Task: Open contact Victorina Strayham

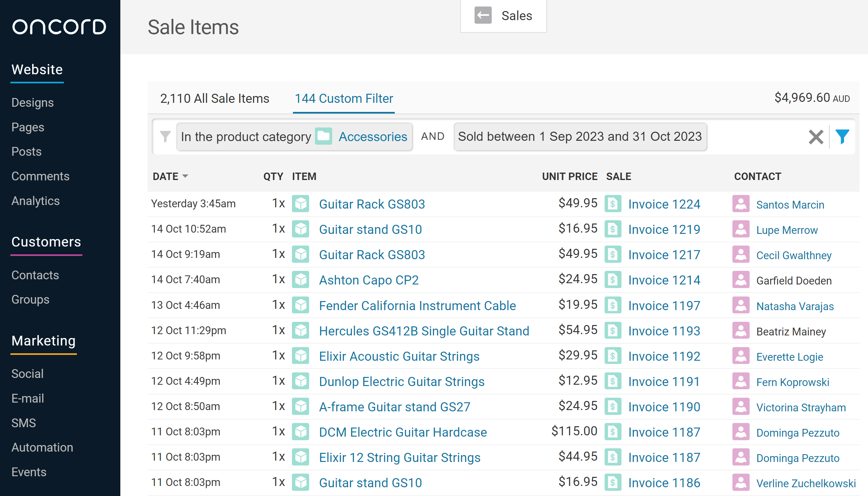Action: coord(801,407)
